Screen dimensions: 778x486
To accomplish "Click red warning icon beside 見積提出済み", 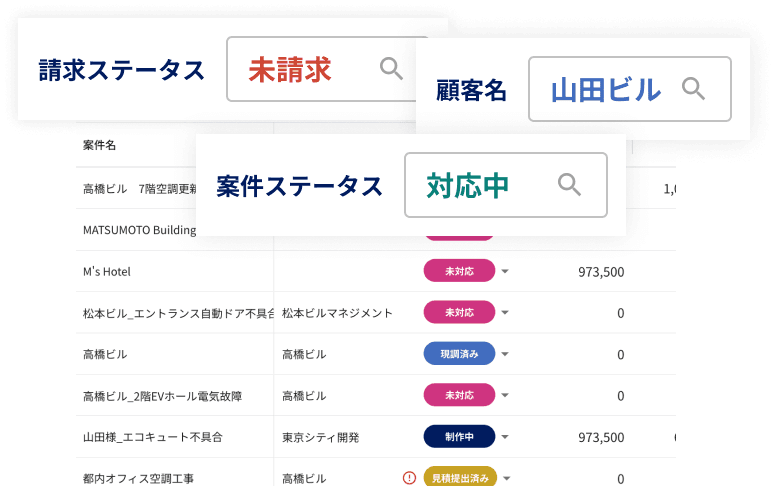I will pyautogui.click(x=409, y=478).
